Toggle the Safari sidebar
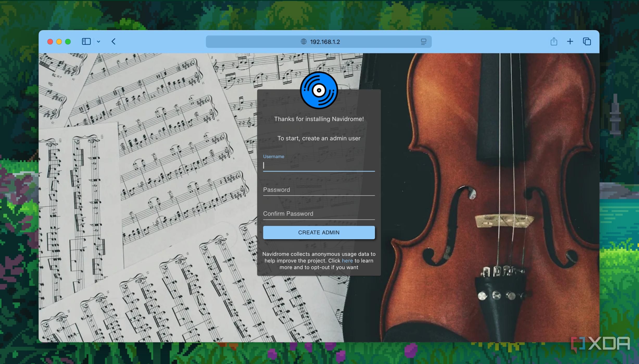Viewport: 639px width, 364px height. pyautogui.click(x=86, y=42)
